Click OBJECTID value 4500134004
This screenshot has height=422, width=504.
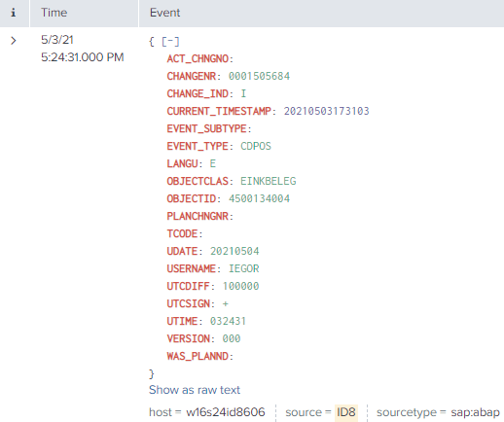click(x=259, y=198)
